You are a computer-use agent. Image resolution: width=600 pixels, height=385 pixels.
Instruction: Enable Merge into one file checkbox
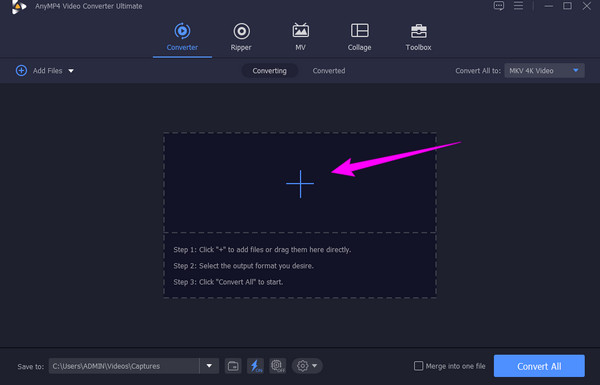click(x=419, y=366)
